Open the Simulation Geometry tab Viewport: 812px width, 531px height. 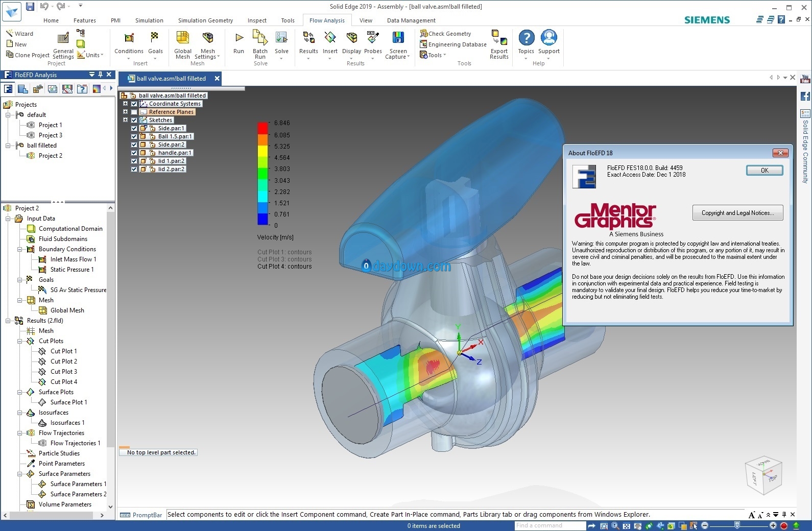205,20
